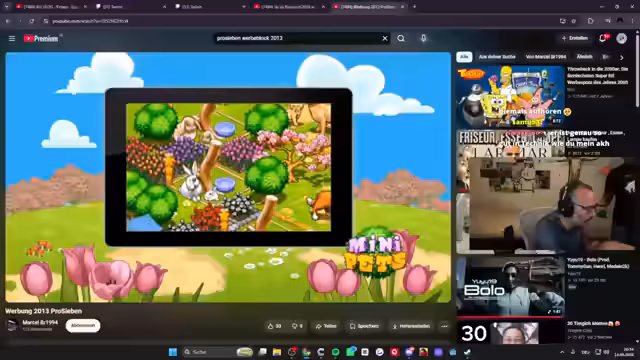Clear the search box with the X icon

[x=385, y=38]
